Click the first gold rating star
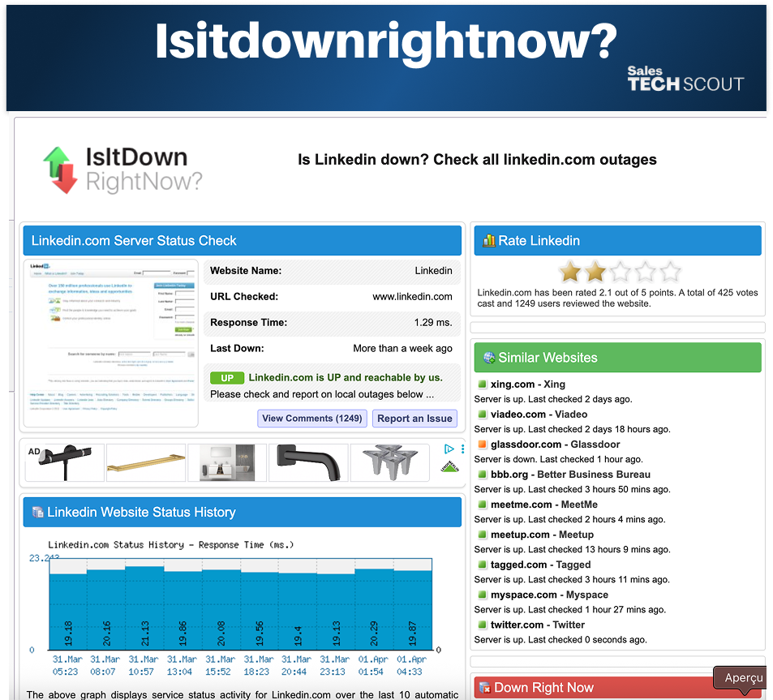 pos(570,272)
